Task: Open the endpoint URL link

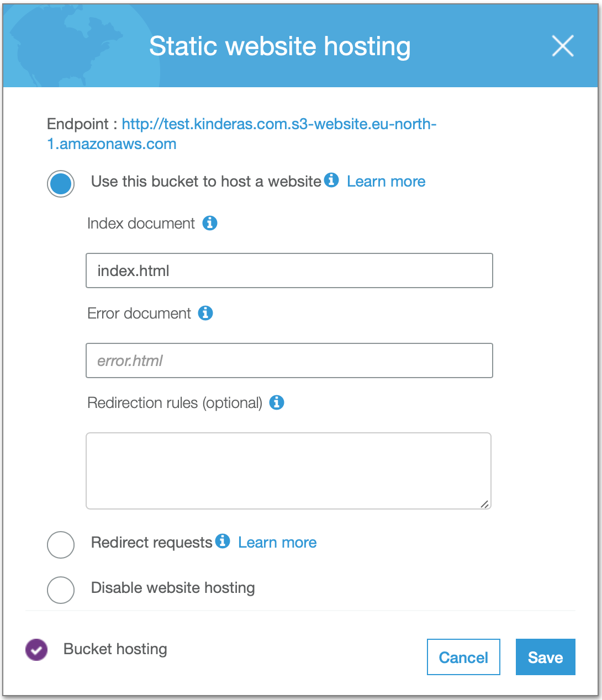Action: point(278,124)
